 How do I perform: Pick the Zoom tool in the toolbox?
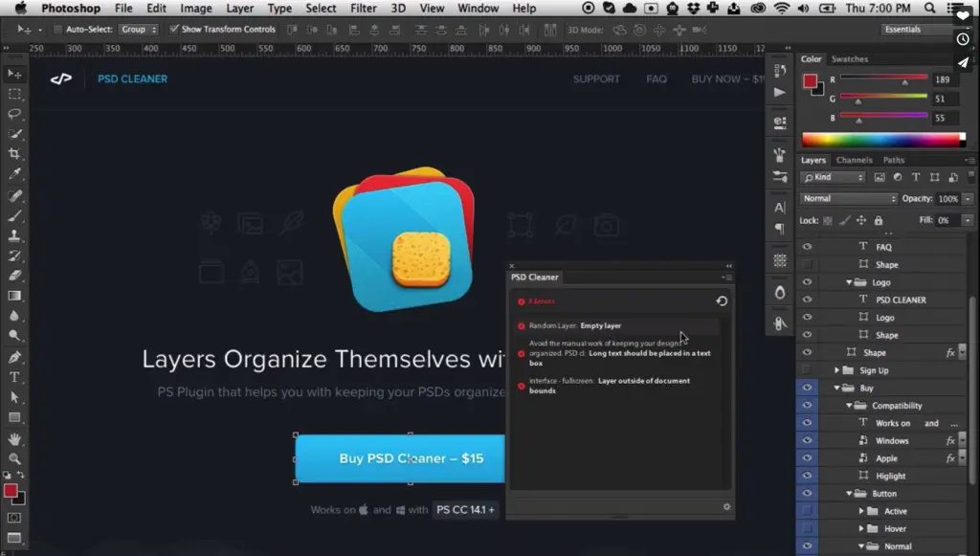click(x=14, y=459)
